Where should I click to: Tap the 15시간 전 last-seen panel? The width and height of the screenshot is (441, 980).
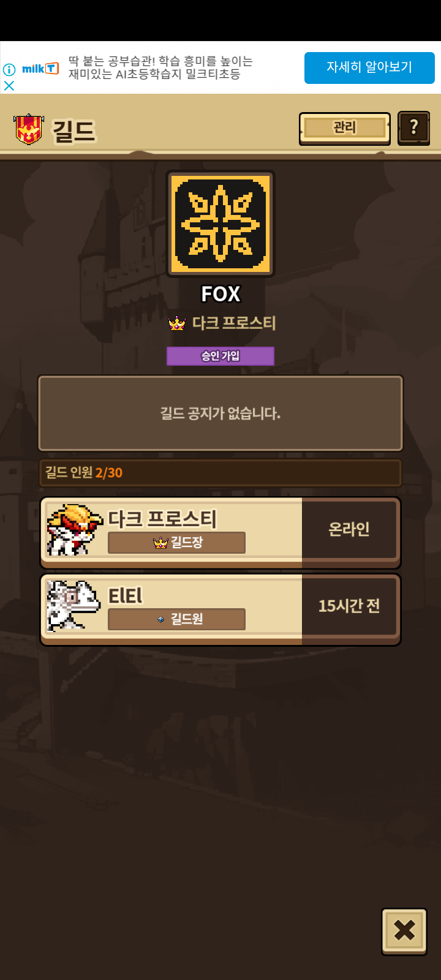pyautogui.click(x=349, y=606)
